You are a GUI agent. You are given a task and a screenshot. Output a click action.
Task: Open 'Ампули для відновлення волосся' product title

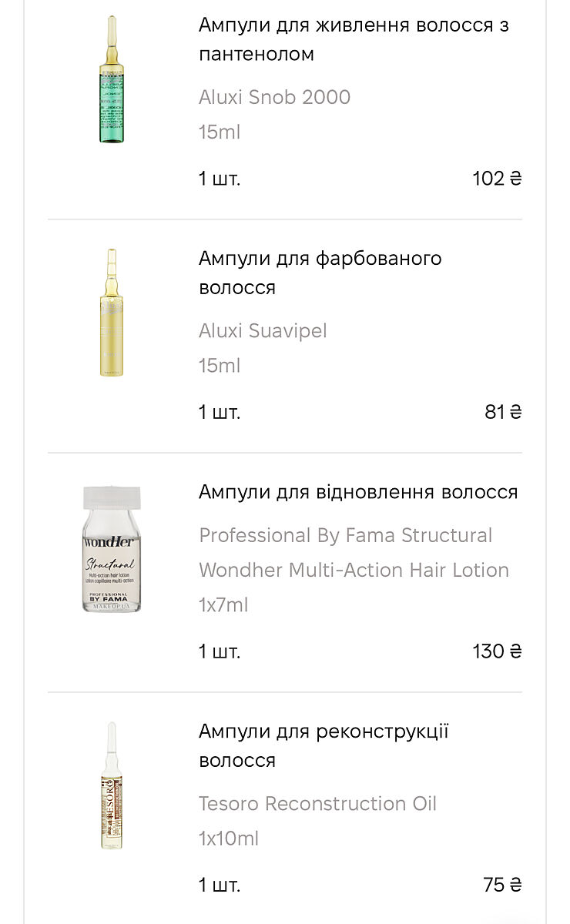click(358, 491)
